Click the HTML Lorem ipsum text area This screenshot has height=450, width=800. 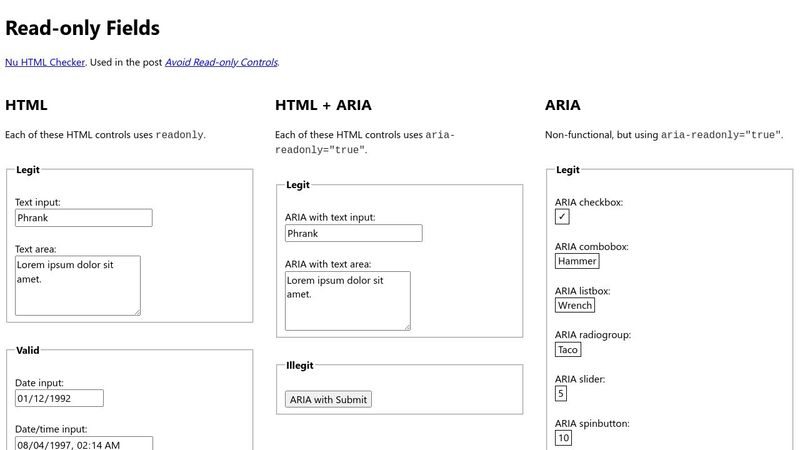point(77,285)
